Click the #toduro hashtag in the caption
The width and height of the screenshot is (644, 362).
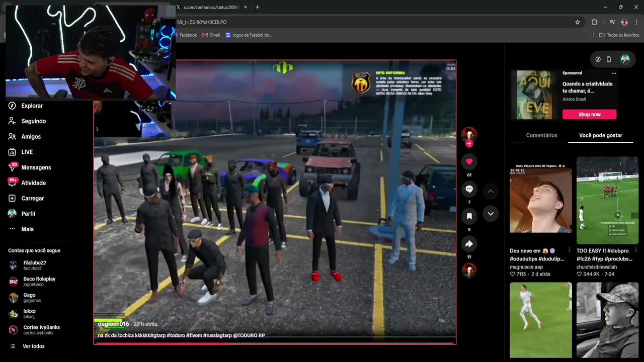[x=176, y=335]
